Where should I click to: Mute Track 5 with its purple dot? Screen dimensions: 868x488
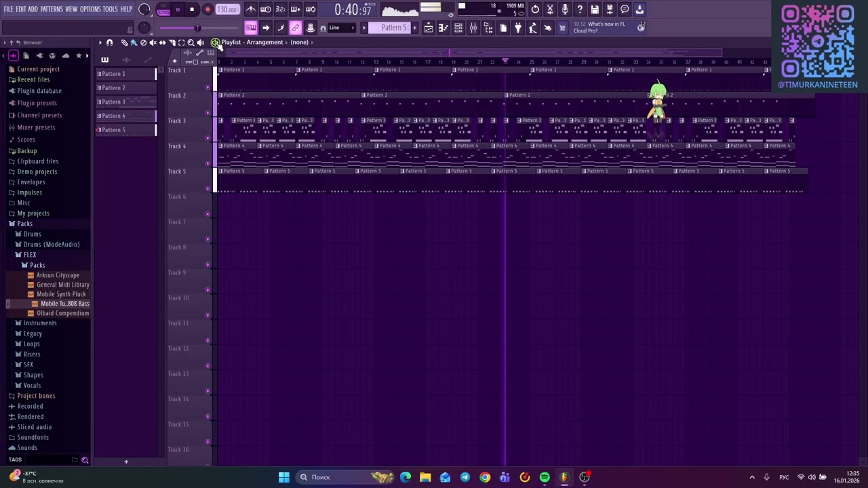[x=208, y=188]
